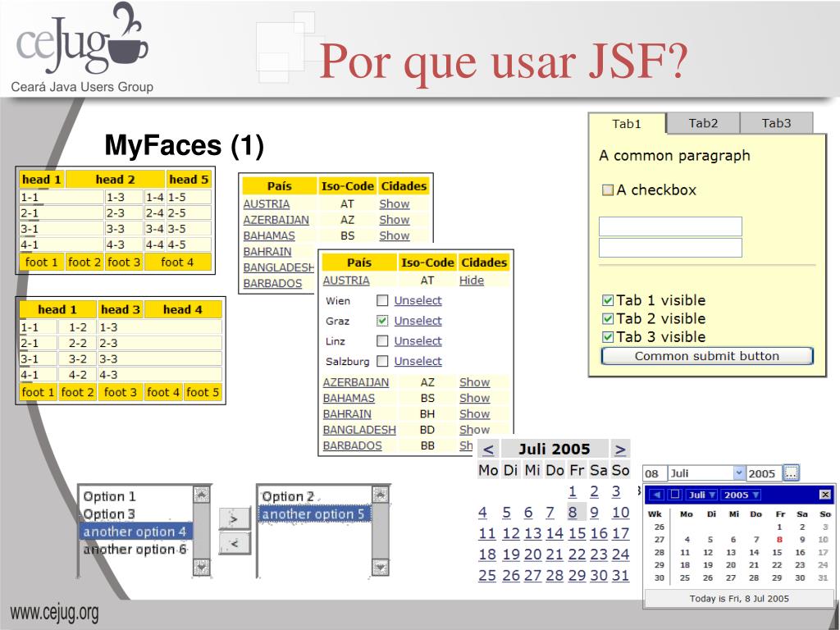The image size is (840, 630).
Task: Uncheck 'Tab 2 visible'
Action: click(608, 319)
